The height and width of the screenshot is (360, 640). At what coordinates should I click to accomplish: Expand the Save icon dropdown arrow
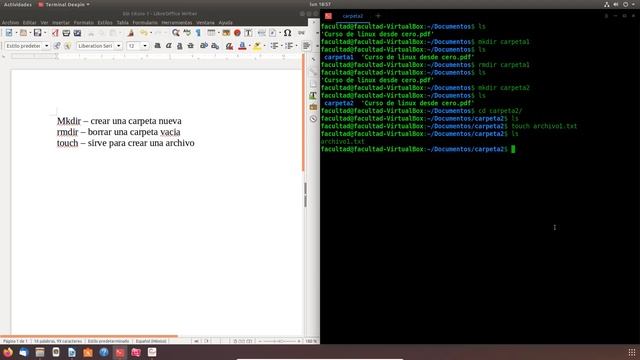click(44, 33)
